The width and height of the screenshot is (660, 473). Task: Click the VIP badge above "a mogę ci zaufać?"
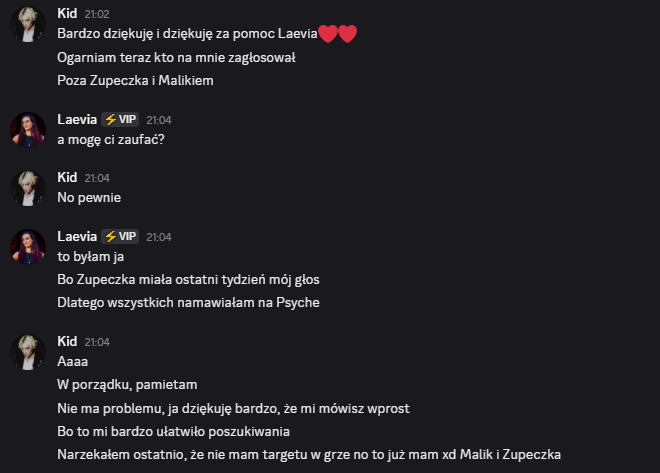pyautogui.click(x=120, y=119)
